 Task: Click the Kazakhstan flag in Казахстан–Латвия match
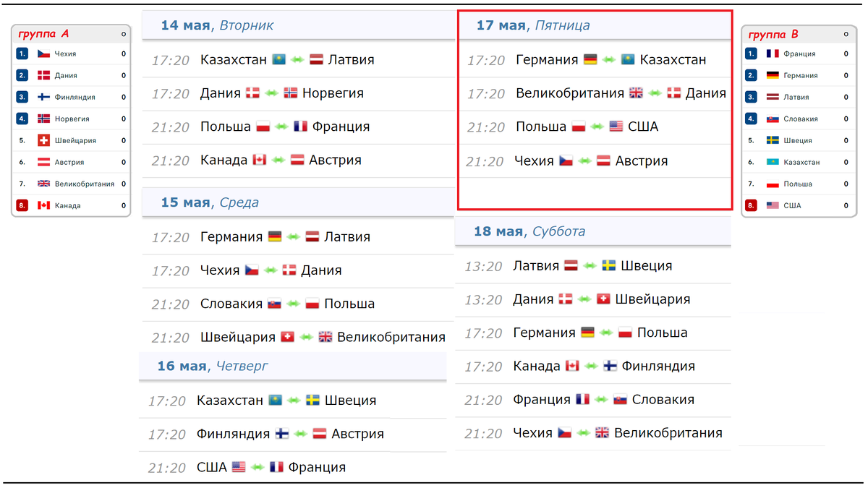(278, 60)
